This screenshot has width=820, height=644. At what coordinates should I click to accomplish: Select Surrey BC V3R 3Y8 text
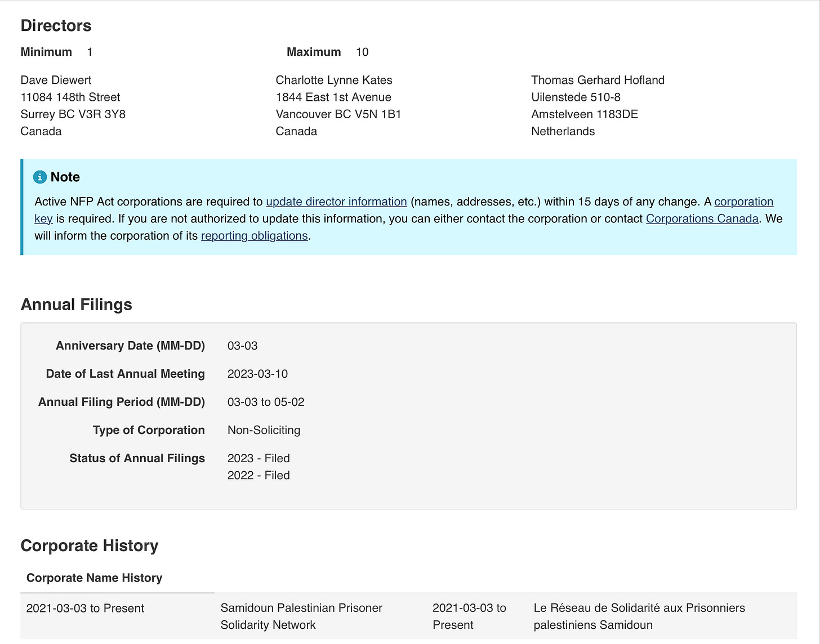point(73,114)
